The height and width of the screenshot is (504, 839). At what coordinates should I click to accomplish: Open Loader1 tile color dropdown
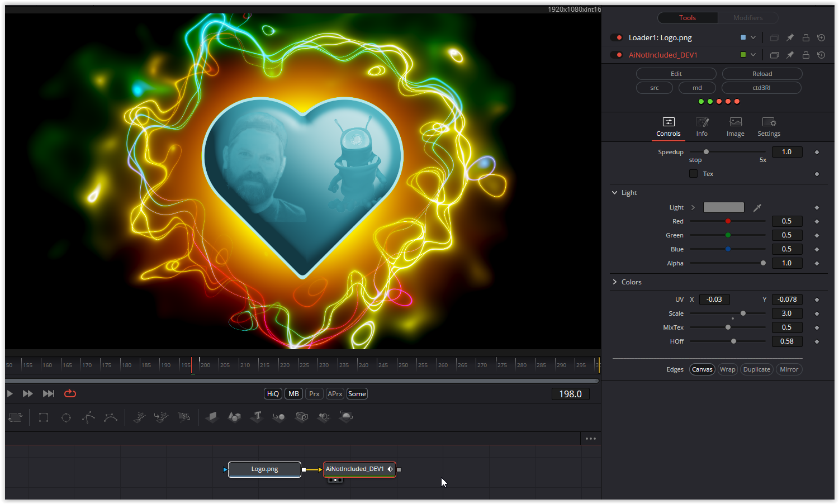point(753,37)
